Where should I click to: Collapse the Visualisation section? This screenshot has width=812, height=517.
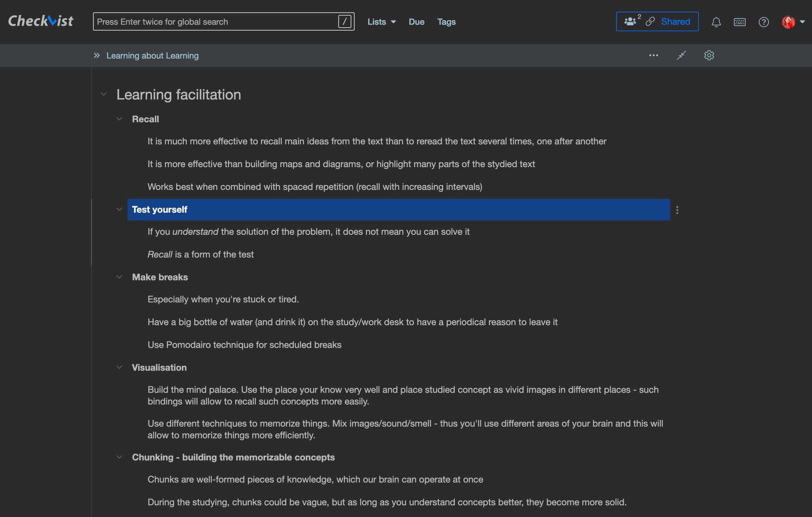point(119,367)
